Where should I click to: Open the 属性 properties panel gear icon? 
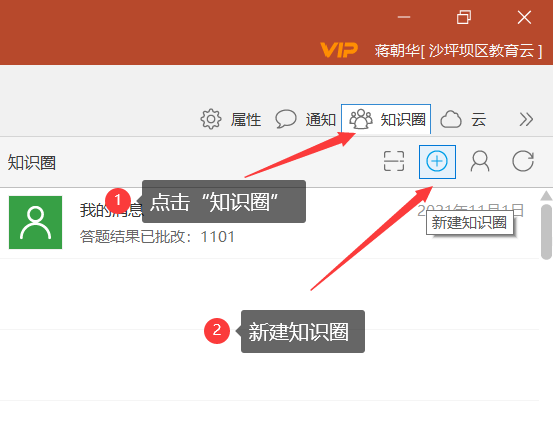point(211,119)
